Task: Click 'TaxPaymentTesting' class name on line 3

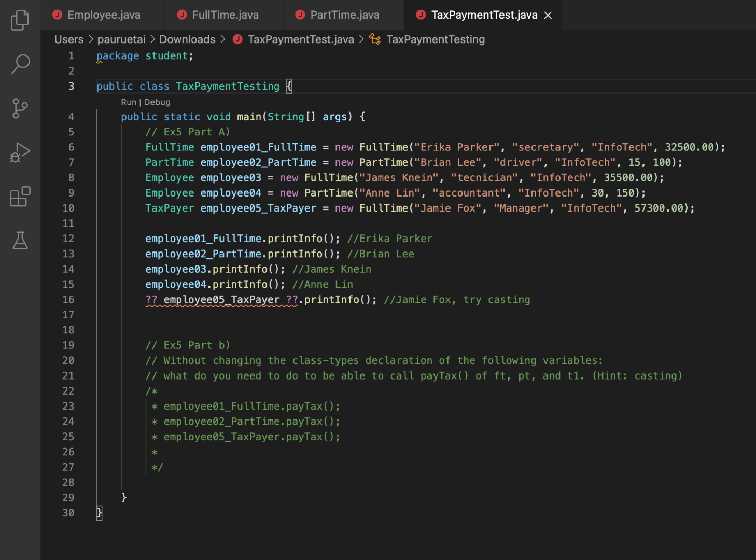Action: coord(228,87)
